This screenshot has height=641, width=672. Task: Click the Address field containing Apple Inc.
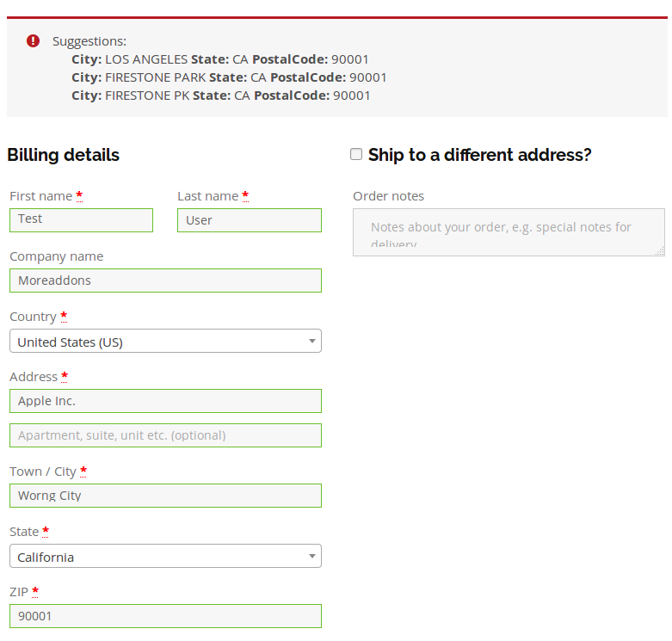click(x=165, y=401)
